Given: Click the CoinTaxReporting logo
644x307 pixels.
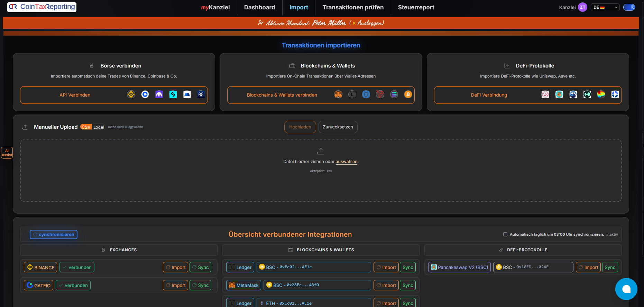Looking at the screenshot, I should point(42,7).
